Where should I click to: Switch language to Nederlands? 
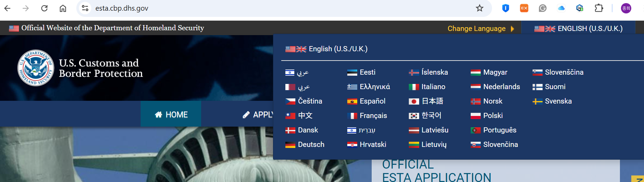point(495,87)
